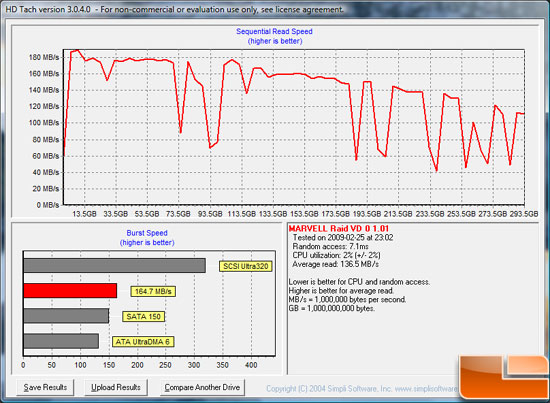Click the MARVELL Raid VD drive name

(339, 229)
